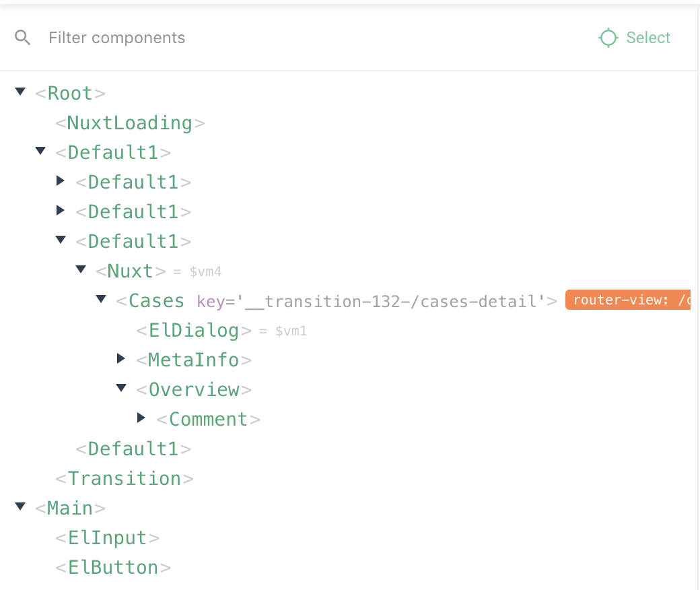Image resolution: width=700 pixels, height=590 pixels.
Task: Collapse the Nuxt component arrow
Action: coord(81,269)
